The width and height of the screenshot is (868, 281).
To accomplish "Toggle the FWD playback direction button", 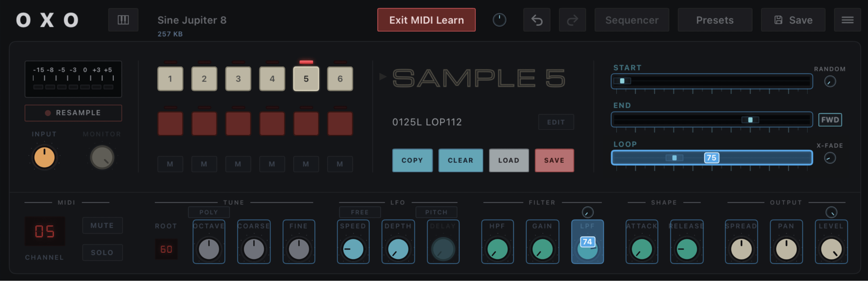I will tap(830, 120).
